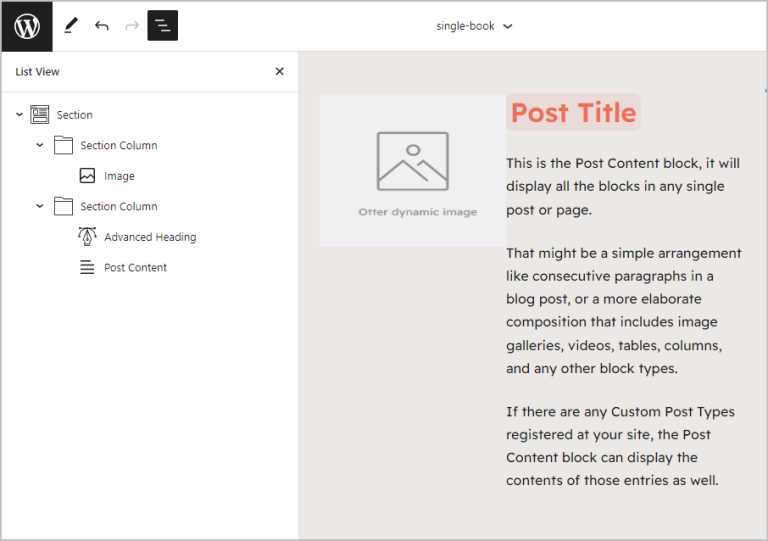
Task: Click the Post Content block icon
Action: point(87,267)
